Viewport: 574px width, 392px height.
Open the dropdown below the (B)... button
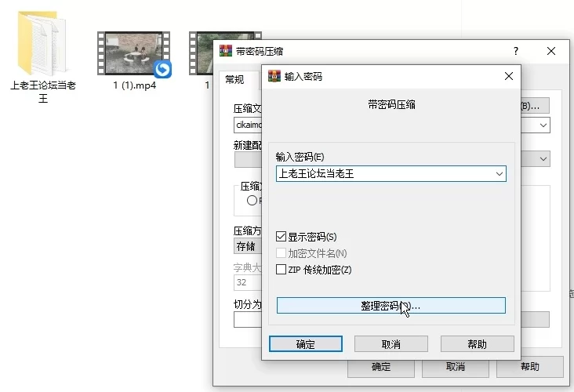[543, 125]
